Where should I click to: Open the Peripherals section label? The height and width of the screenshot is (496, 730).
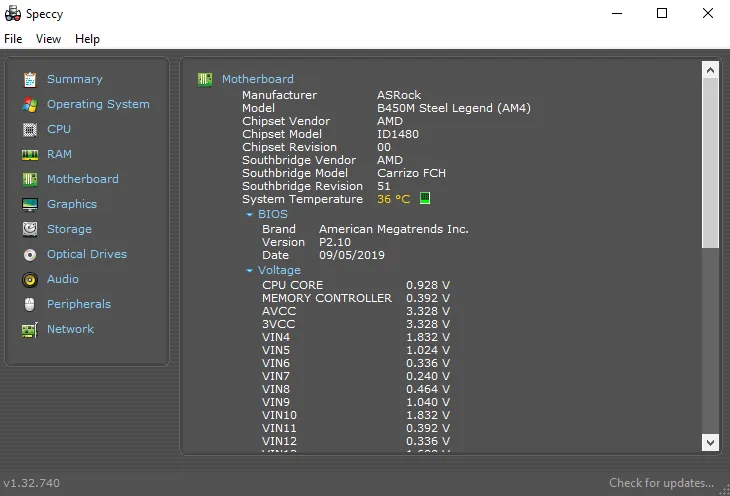pos(79,304)
